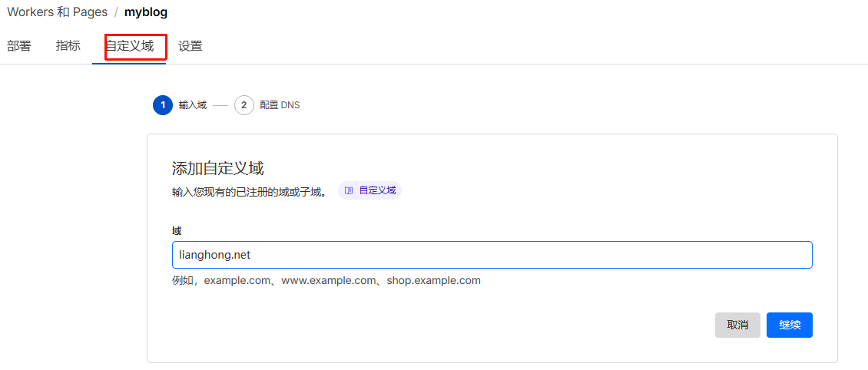
Task: Open the Workers 和 Pages breadcrumb link
Action: click(x=57, y=12)
